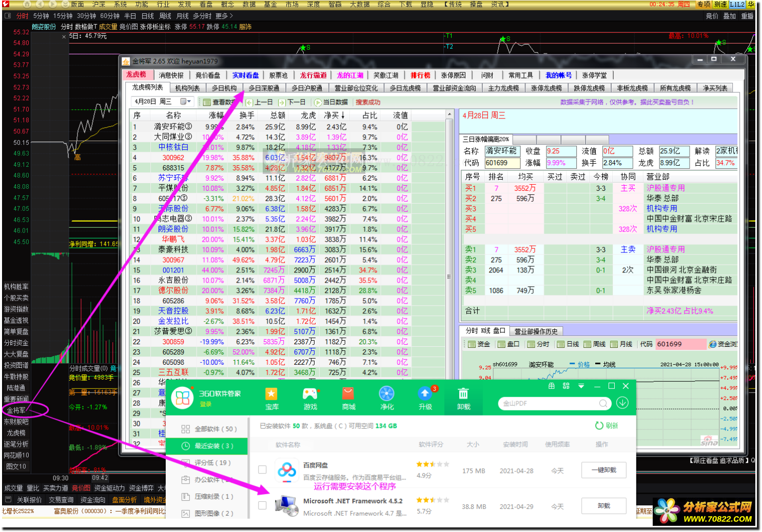
Task: Click 查看数据 icon in 龙虎榜 toolbar
Action: click(x=207, y=102)
